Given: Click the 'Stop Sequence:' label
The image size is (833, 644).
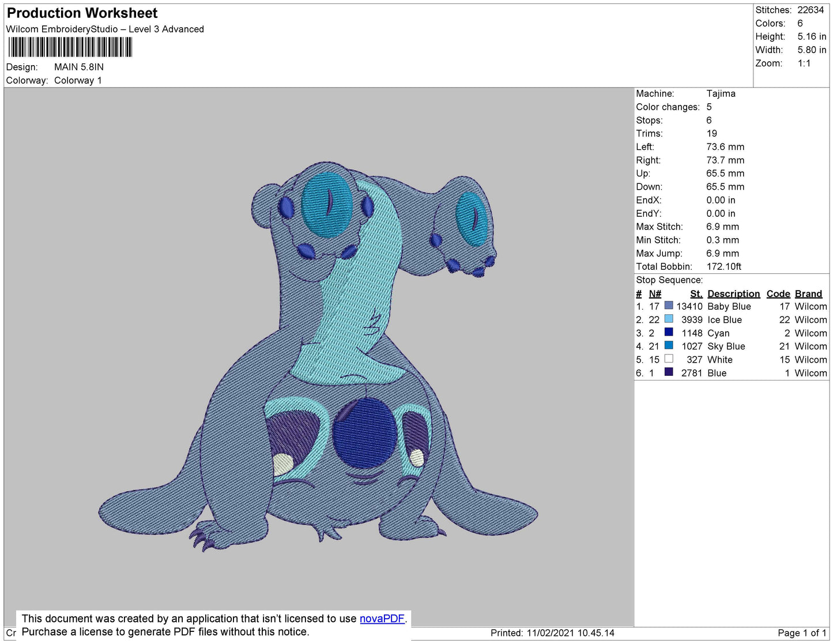Looking at the screenshot, I should (669, 280).
